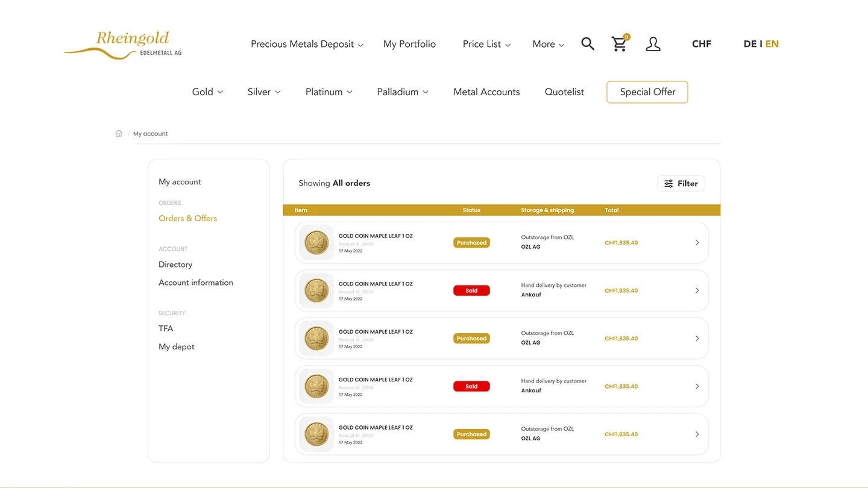The height and width of the screenshot is (488, 868).
Task: Select Orders & Offers in sidebar
Action: click(x=187, y=218)
